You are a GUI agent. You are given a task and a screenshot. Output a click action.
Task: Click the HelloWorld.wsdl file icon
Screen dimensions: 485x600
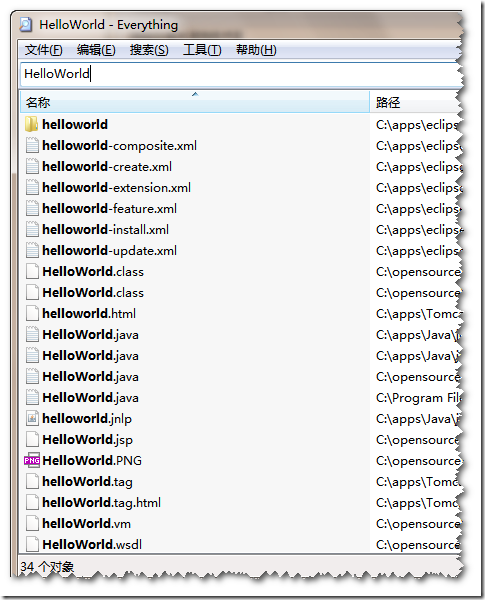[32, 544]
